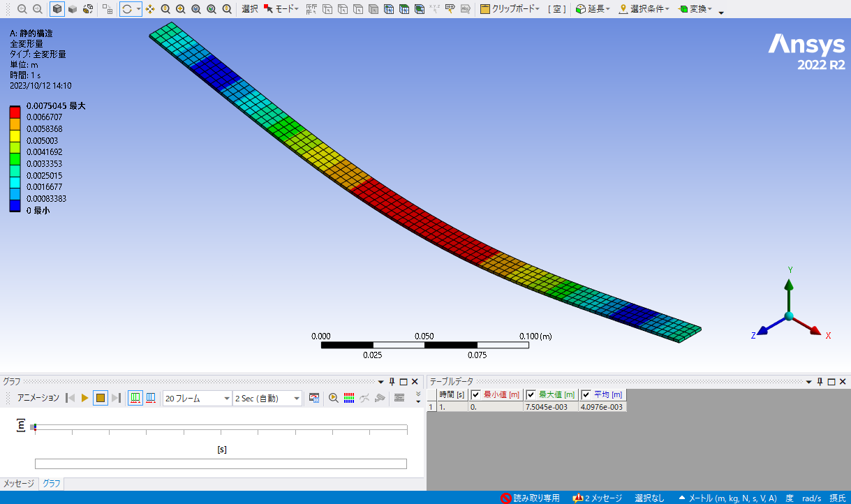Screen dimensions: 851x504
Task: Click the zoom-in magnifier with plus
Action: point(181,9)
